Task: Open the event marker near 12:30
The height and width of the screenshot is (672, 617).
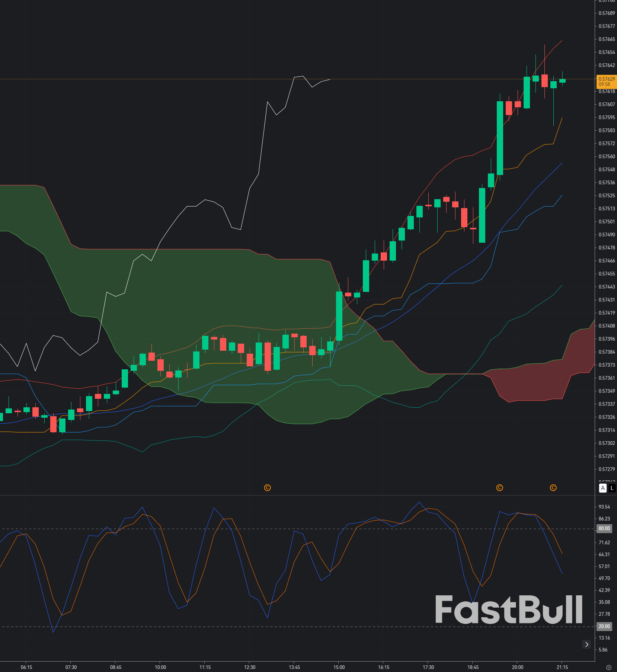Action: pos(267,488)
